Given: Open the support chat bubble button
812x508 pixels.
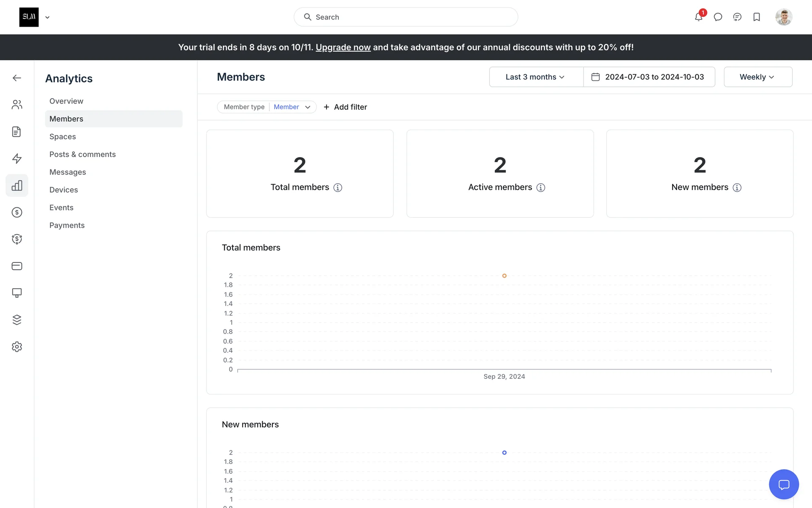Looking at the screenshot, I should coord(784,484).
